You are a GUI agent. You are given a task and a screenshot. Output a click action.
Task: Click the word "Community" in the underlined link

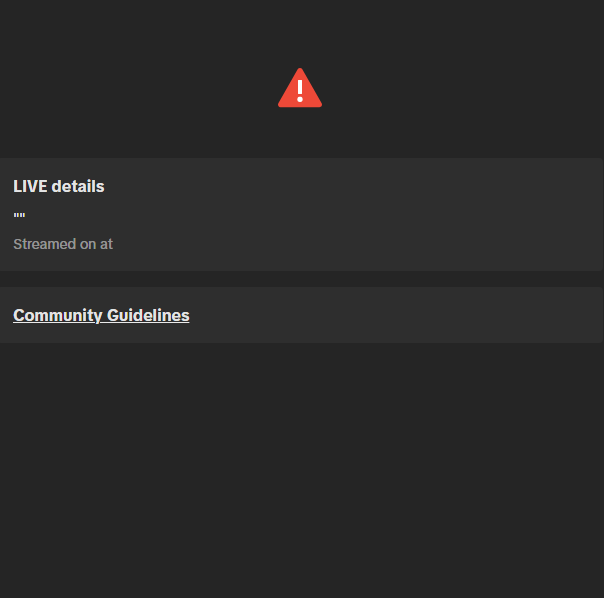click(57, 315)
